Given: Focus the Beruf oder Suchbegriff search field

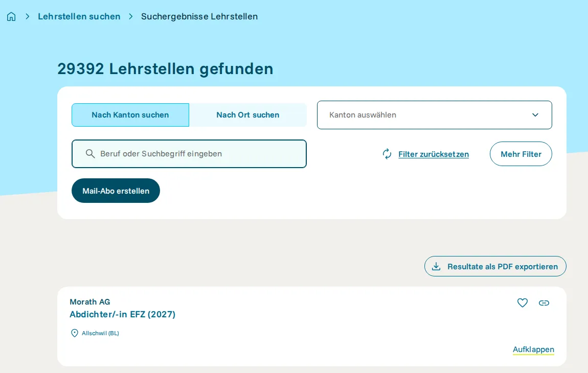Looking at the screenshot, I should pos(189,154).
